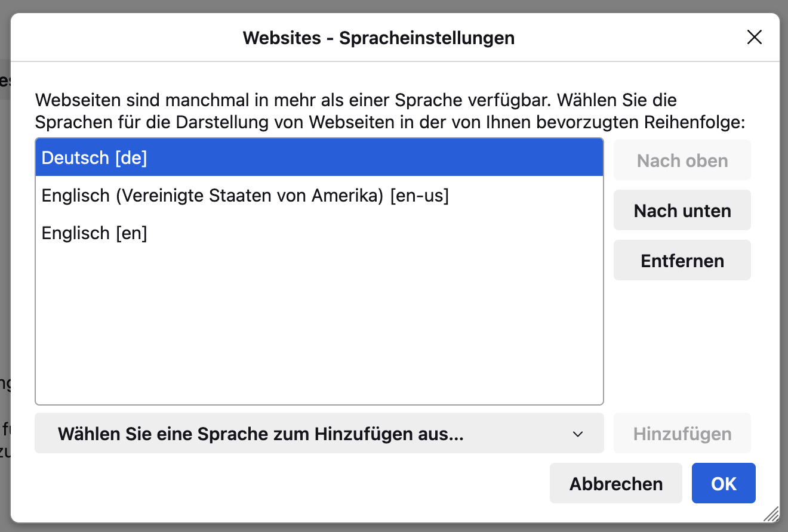
Task: Click blank dialog area below Entfernen button
Action: click(x=682, y=346)
